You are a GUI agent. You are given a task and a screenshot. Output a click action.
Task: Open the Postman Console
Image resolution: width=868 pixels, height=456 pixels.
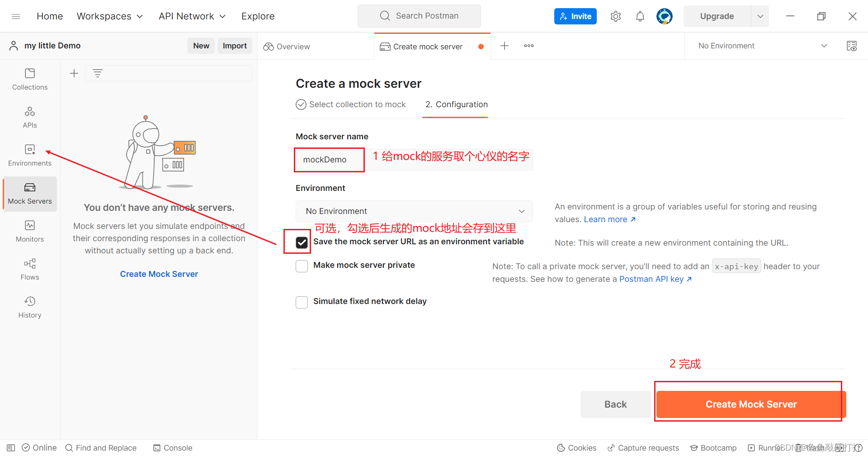pos(172,447)
